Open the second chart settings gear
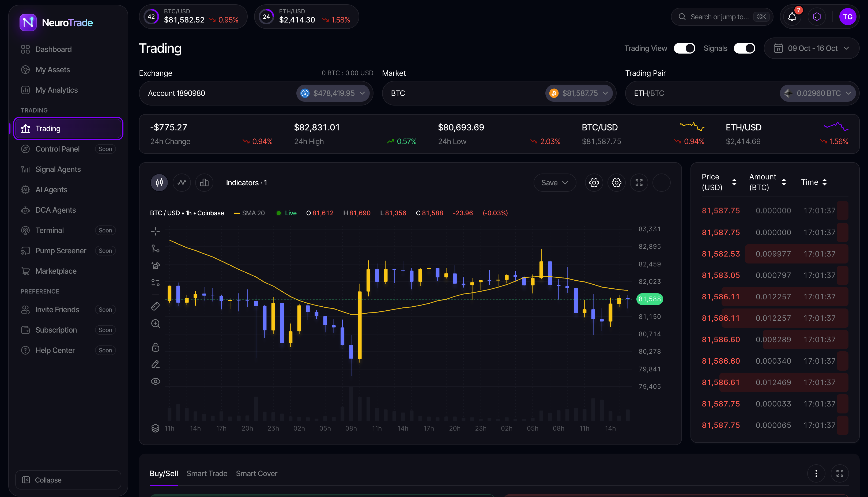868x497 pixels. point(616,183)
